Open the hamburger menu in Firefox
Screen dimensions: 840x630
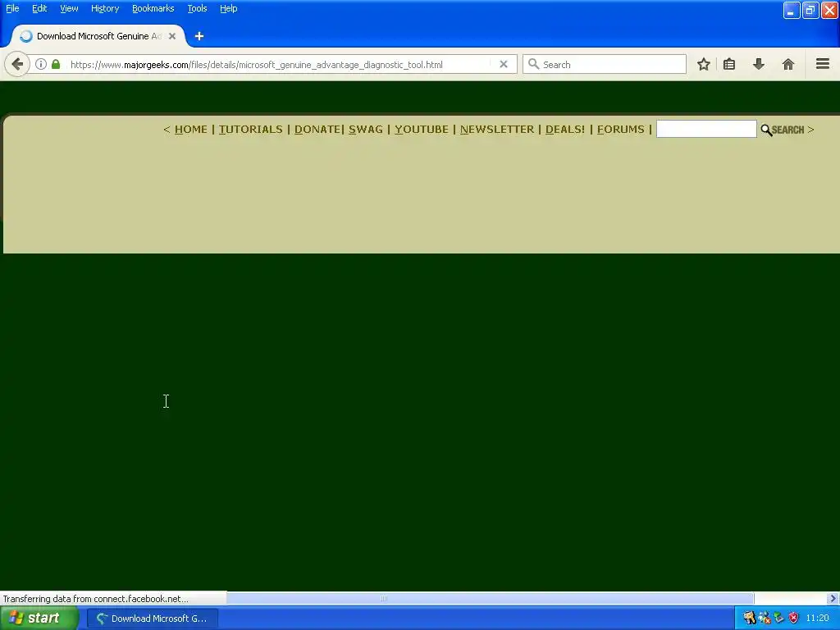[x=823, y=64]
